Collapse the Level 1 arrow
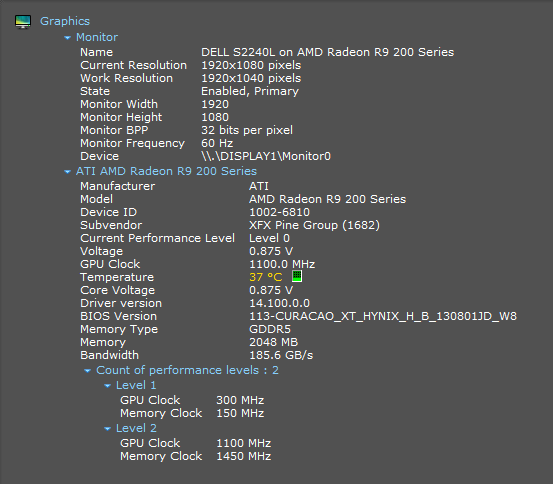 coord(108,386)
